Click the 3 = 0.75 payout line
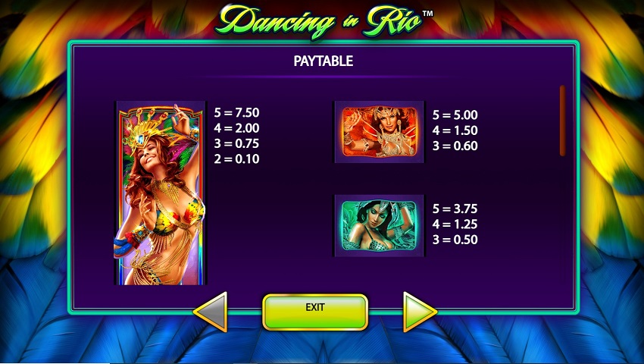Viewport: 644px width, 364px height. 236,143
